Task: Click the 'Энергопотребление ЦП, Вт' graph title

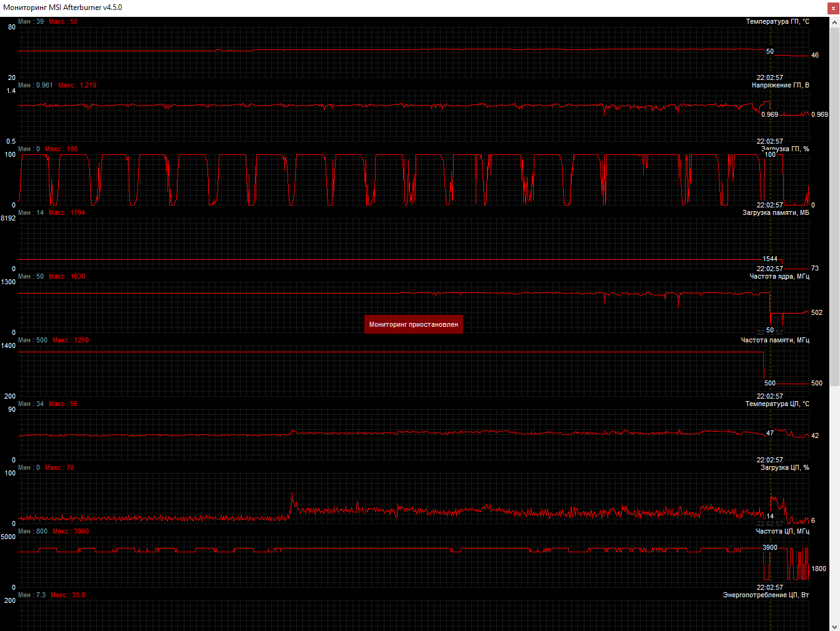Action: click(766, 595)
